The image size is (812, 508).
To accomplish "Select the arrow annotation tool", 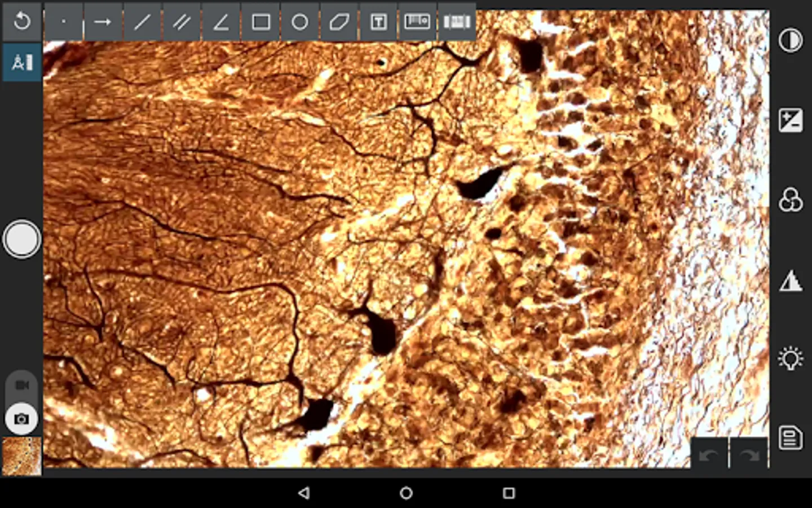I will (103, 22).
